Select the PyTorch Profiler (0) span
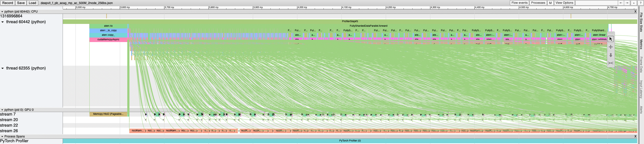 point(350,141)
